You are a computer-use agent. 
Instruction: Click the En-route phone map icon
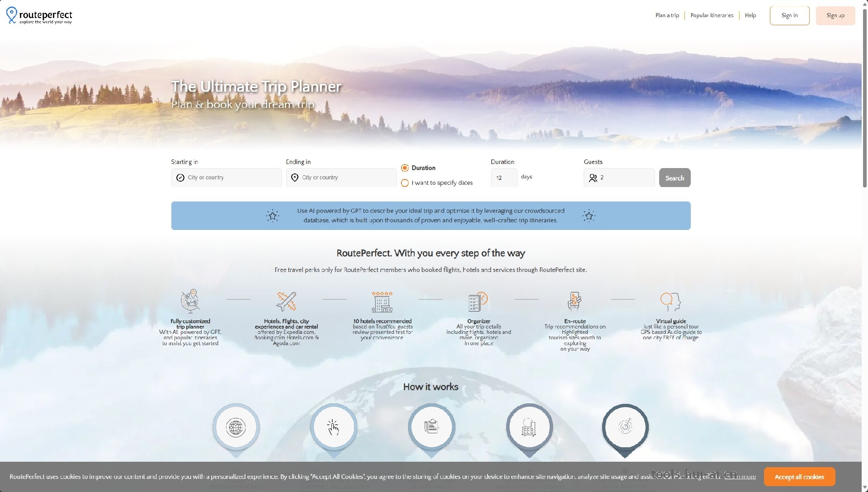point(575,301)
